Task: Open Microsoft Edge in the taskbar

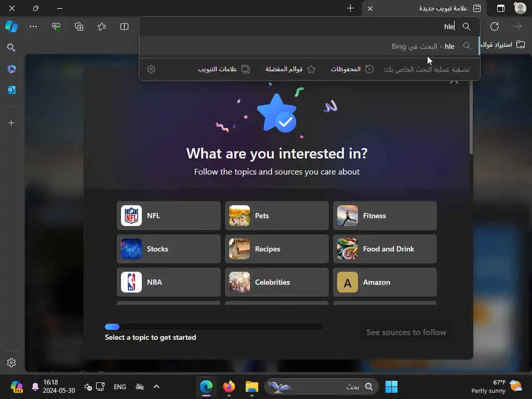Action: 206,387
